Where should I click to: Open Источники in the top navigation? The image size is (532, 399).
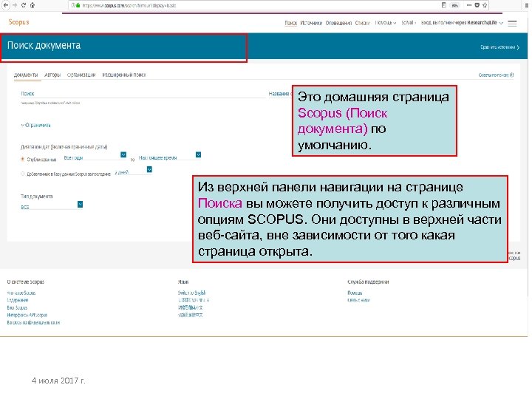(311, 23)
